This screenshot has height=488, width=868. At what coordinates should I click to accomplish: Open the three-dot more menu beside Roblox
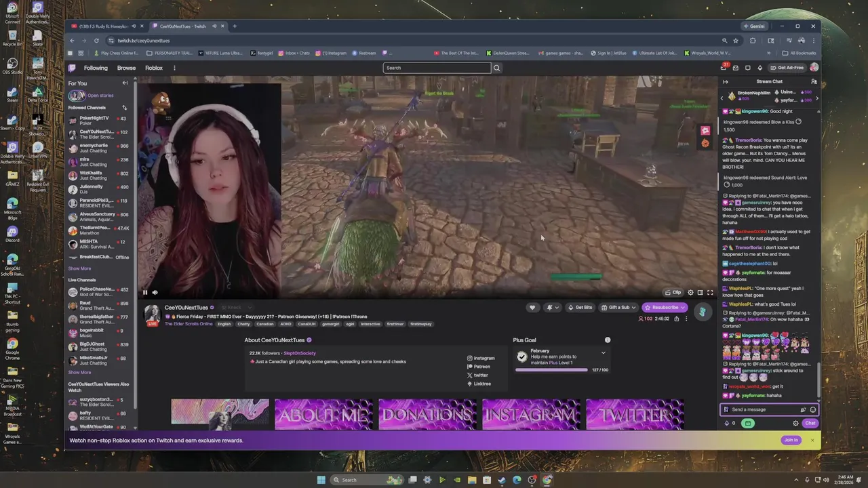[174, 68]
